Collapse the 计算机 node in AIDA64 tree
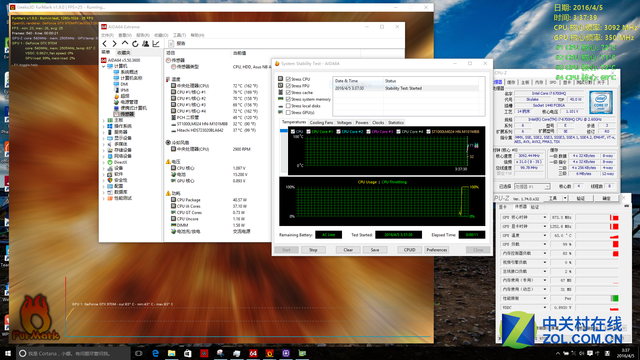640x360 pixels. coord(104,66)
